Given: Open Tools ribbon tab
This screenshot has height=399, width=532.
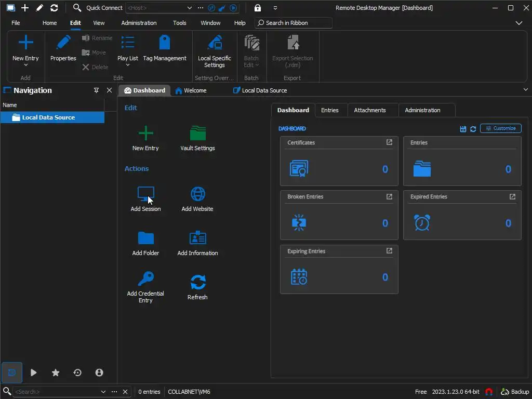Looking at the screenshot, I should coord(179,23).
